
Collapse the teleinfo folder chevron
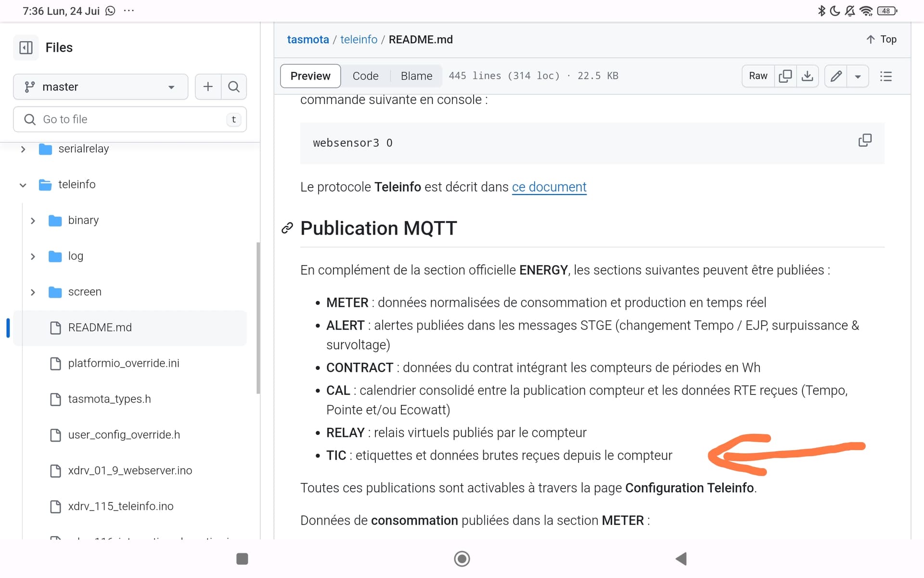pyautogui.click(x=23, y=185)
